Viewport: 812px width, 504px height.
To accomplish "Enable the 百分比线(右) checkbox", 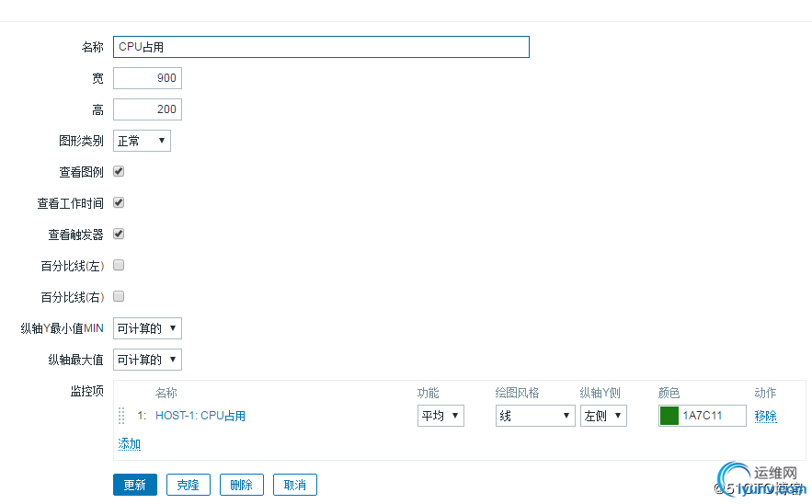I will (x=119, y=296).
